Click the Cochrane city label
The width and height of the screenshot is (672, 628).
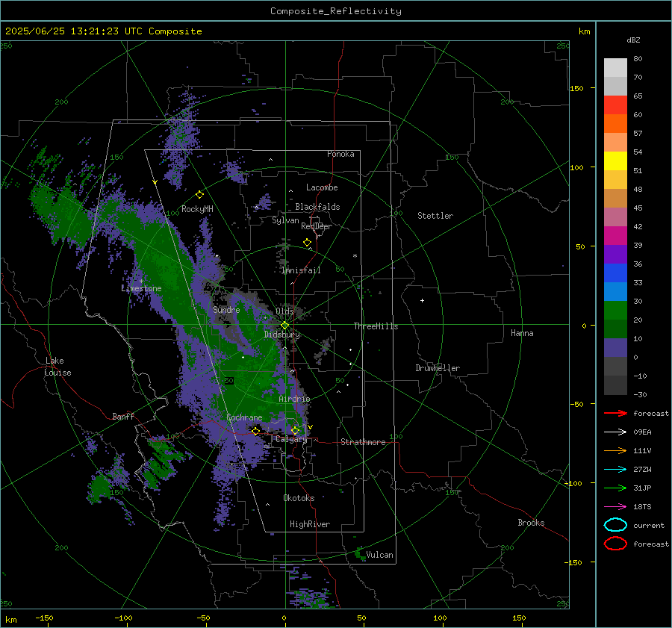pos(244,417)
